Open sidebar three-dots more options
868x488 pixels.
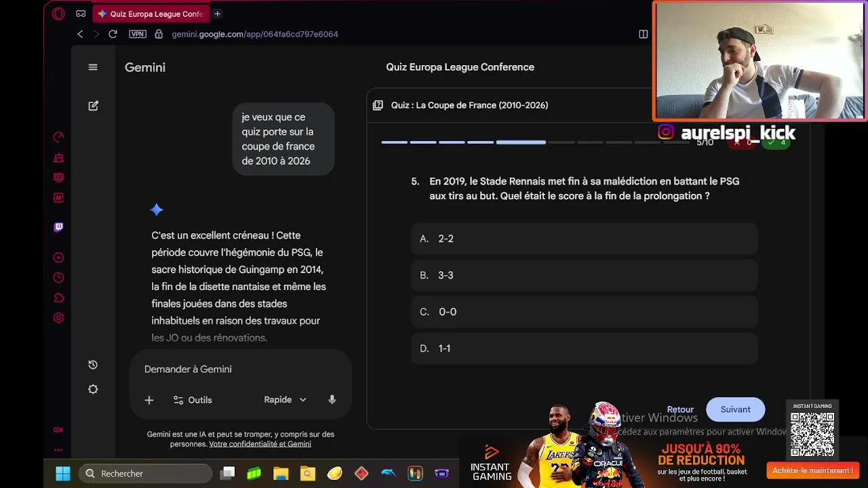[x=58, y=449]
